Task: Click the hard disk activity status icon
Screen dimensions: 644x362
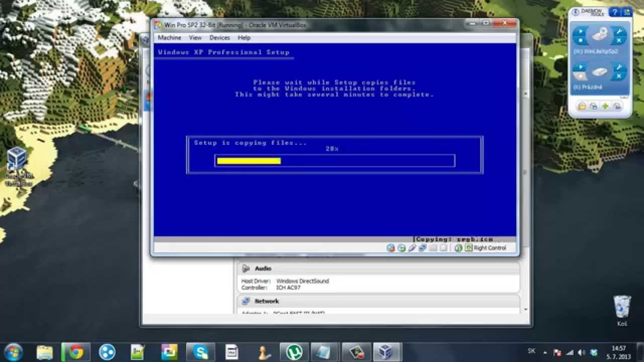Action: 390,248
